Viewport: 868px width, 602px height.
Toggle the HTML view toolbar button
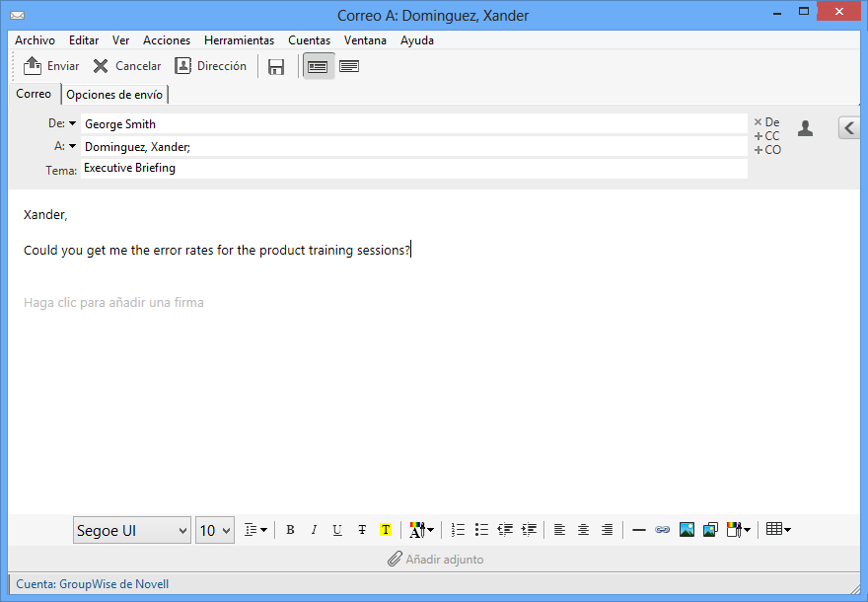[x=318, y=66]
